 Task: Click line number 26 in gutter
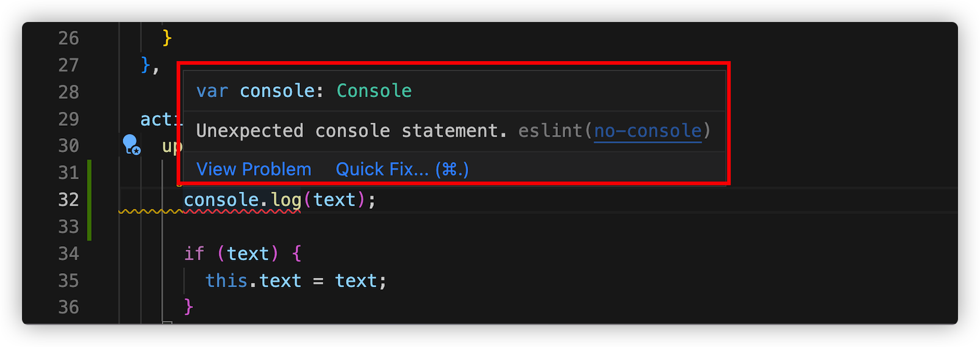(x=68, y=38)
